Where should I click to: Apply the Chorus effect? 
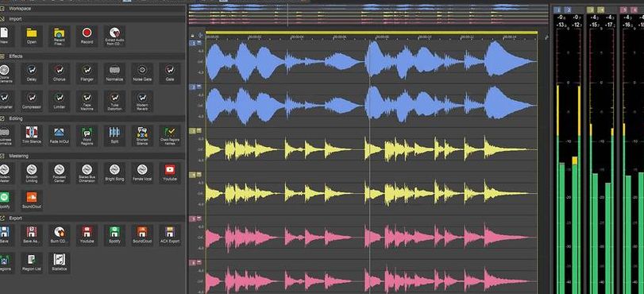(x=59, y=73)
